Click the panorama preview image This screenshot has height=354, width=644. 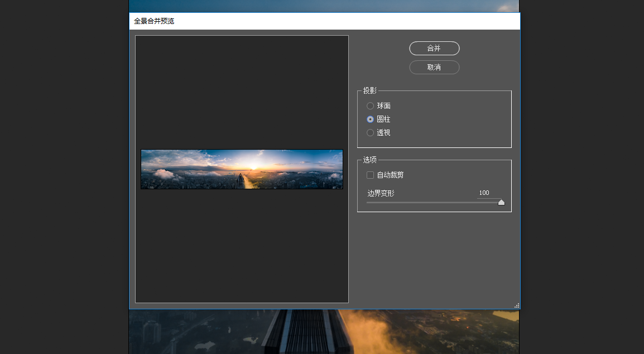click(242, 169)
